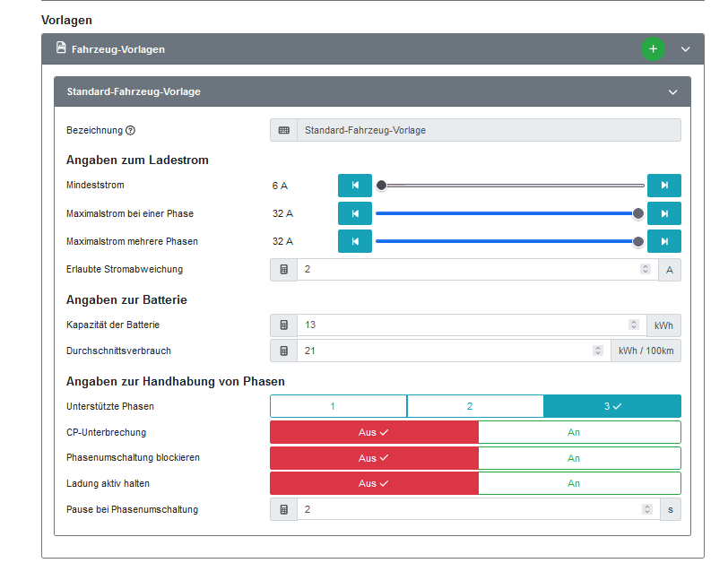Click the Erlaubte Stromabweichung spinner arrows
This screenshot has width=728, height=563.
(x=645, y=269)
